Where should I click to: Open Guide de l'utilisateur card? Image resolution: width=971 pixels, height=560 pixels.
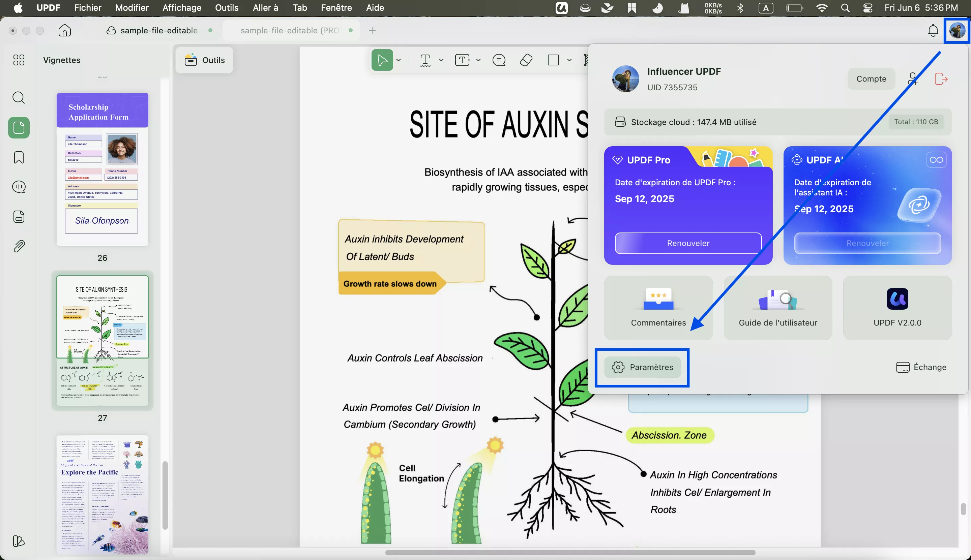777,308
